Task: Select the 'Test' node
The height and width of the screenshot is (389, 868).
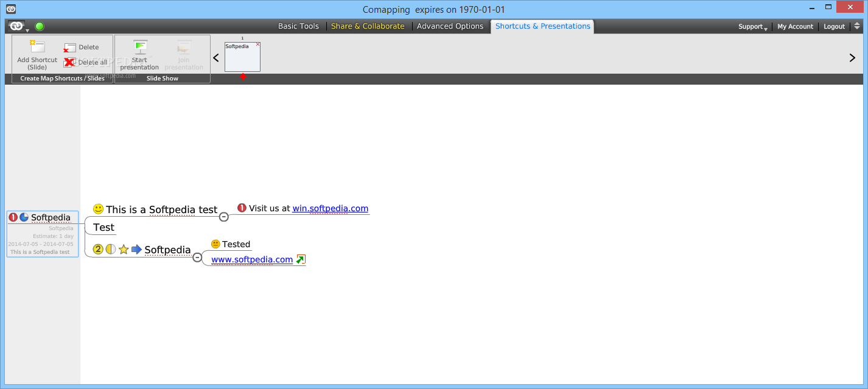Action: pos(104,227)
